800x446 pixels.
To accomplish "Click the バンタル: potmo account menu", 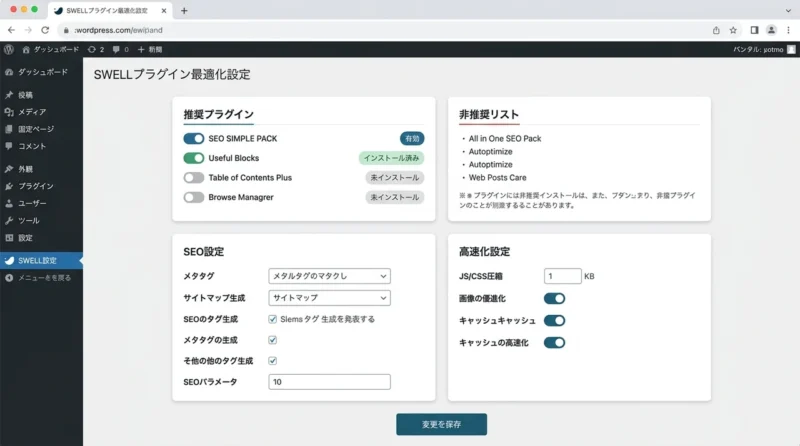I will tap(764, 49).
